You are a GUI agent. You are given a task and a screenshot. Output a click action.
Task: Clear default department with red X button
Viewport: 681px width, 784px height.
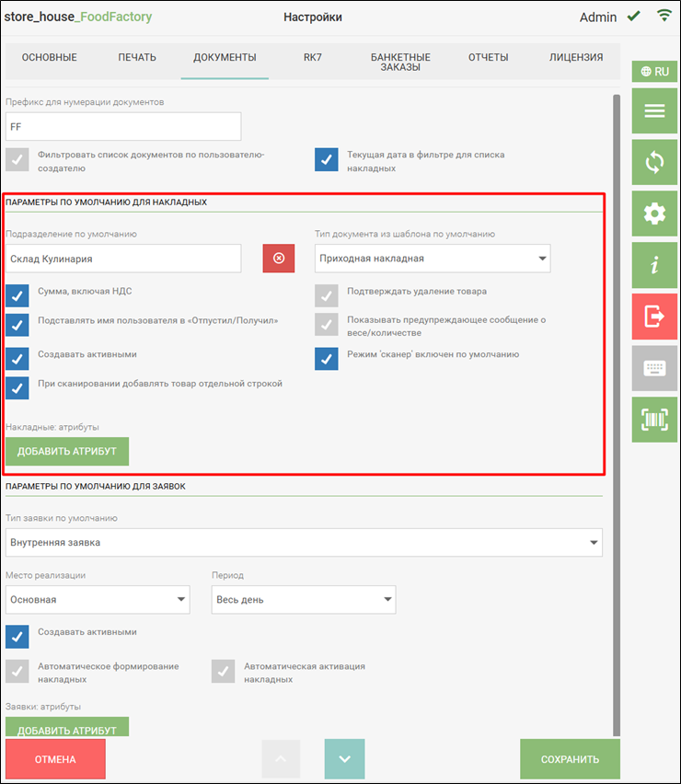[x=279, y=259]
